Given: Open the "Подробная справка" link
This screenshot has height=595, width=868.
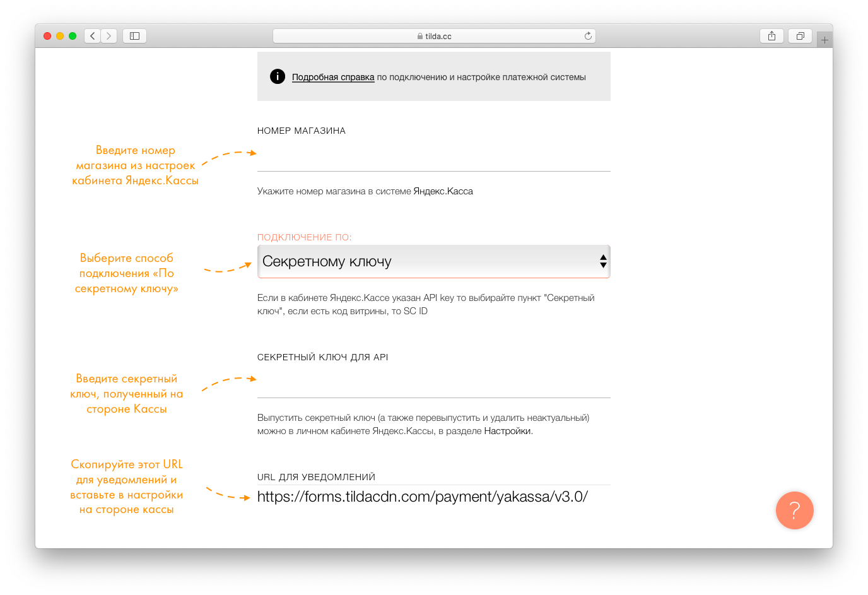Looking at the screenshot, I should pyautogui.click(x=333, y=77).
